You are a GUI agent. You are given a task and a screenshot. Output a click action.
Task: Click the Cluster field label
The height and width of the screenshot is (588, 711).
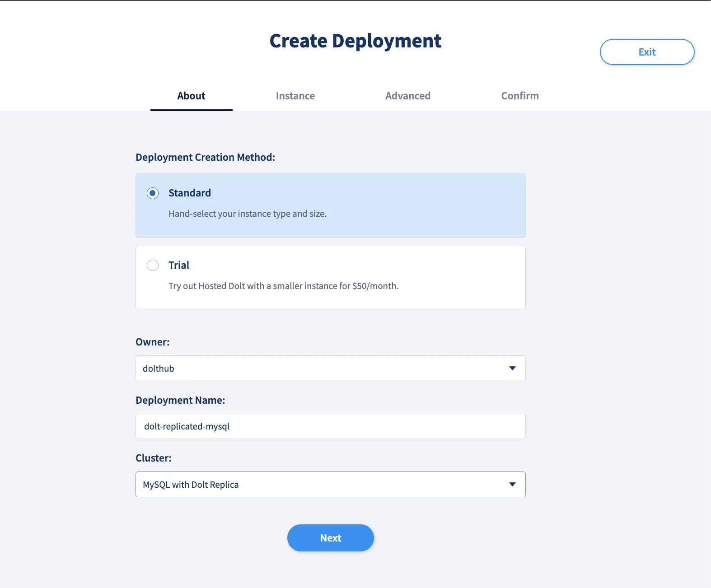153,458
